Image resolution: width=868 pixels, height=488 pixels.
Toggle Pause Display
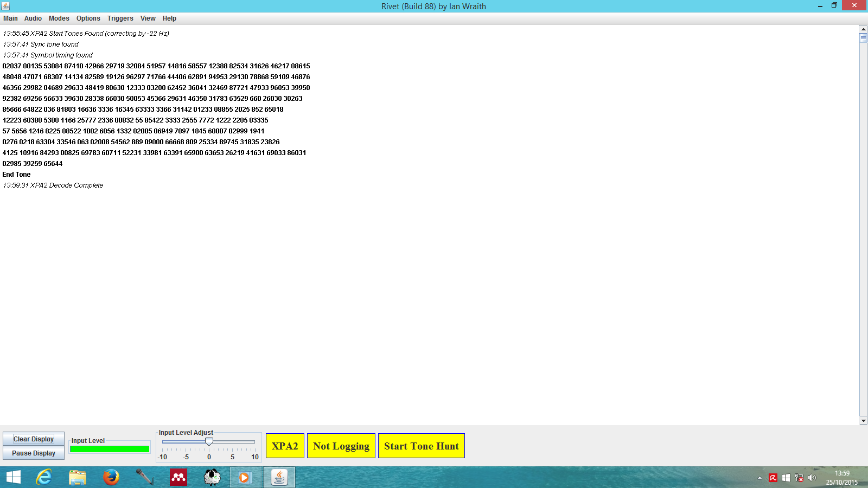click(34, 453)
